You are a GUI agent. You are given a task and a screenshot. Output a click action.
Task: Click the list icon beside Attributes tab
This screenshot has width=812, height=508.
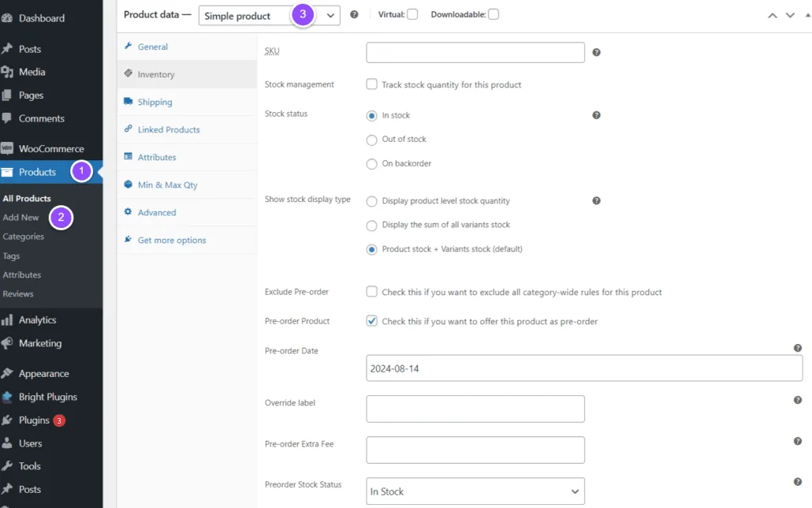click(128, 156)
